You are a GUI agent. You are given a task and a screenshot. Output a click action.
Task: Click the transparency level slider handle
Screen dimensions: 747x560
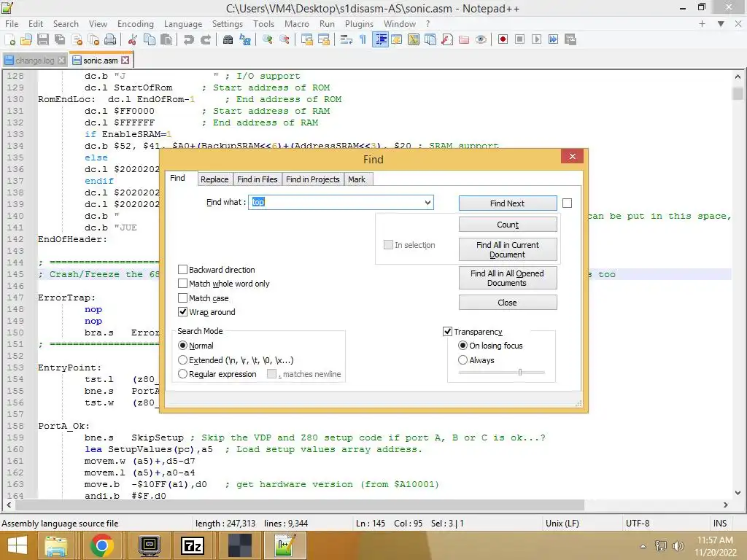point(519,373)
